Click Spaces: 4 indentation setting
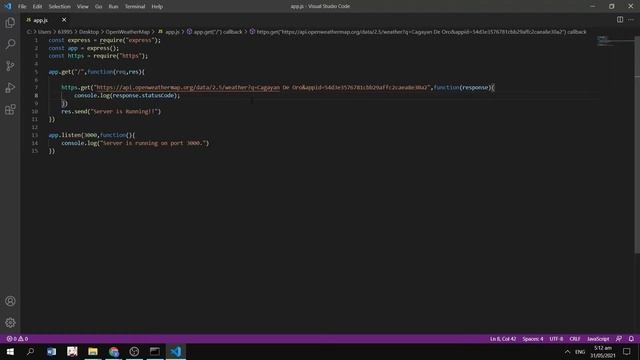The width and height of the screenshot is (640, 360). (x=533, y=339)
